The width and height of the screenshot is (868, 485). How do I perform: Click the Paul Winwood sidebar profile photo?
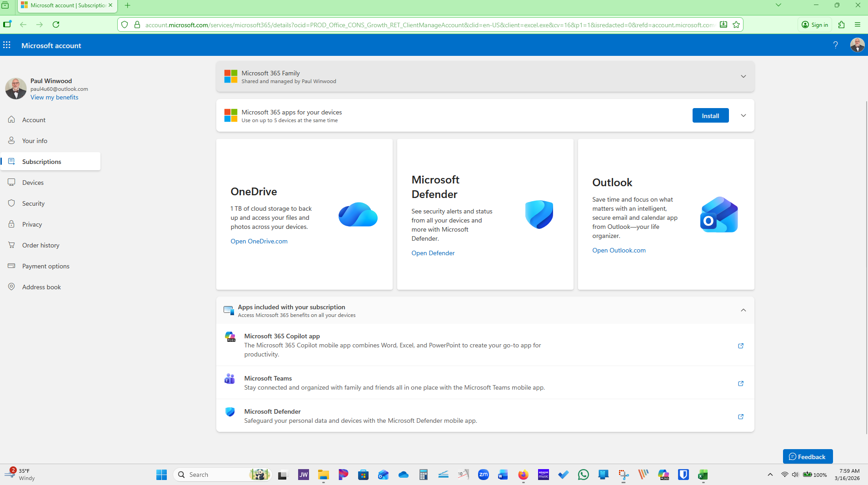coord(16,89)
